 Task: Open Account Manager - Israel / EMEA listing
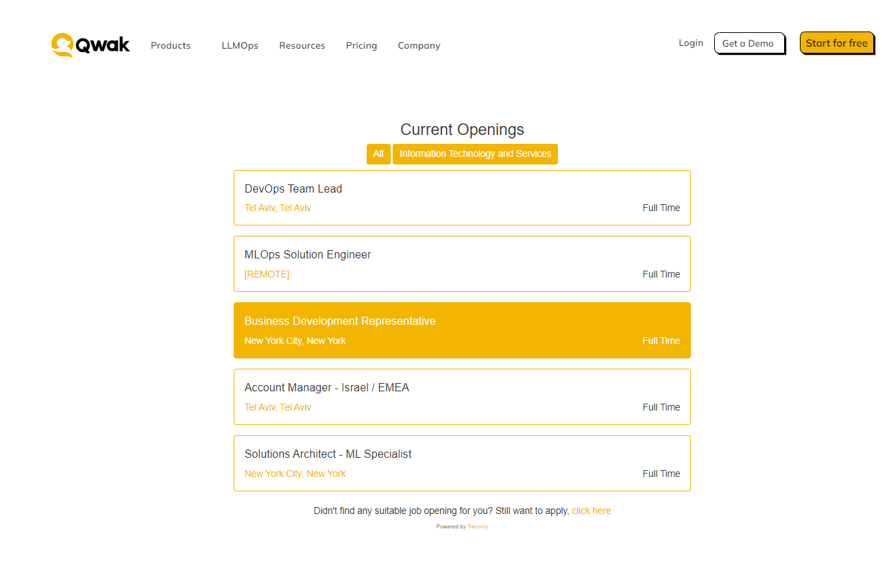(x=327, y=388)
